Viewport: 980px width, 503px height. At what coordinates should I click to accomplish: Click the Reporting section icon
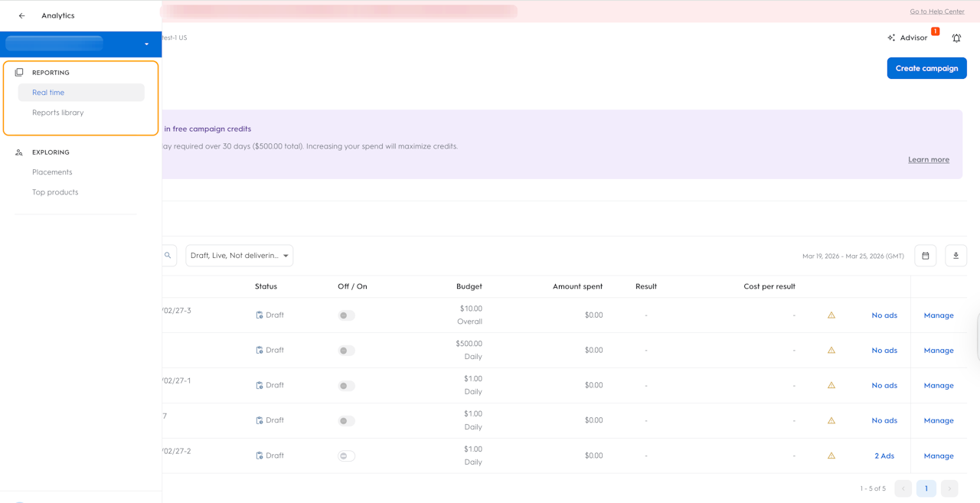(x=19, y=73)
